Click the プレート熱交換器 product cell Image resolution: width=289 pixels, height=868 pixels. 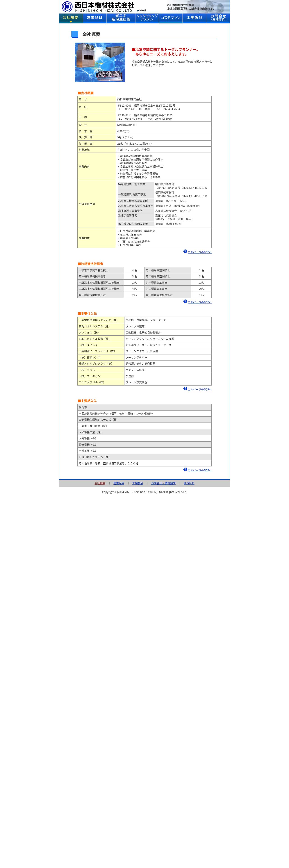point(168,382)
